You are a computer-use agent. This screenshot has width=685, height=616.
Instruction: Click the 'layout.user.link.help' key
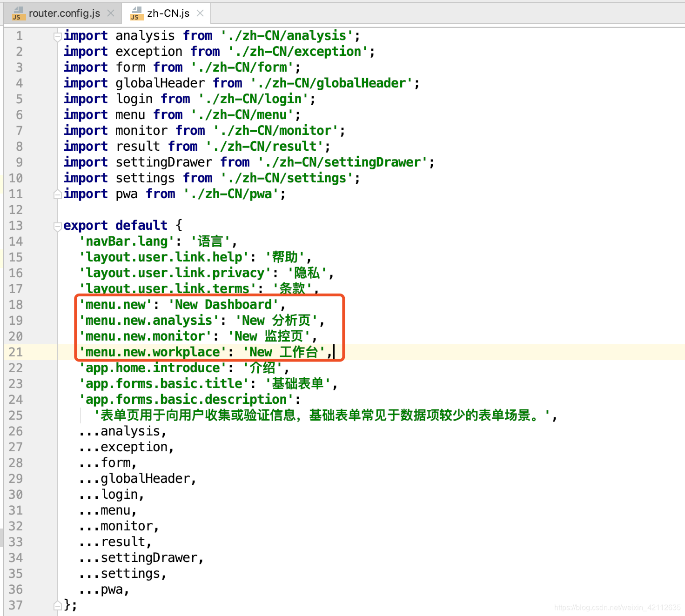(x=164, y=257)
